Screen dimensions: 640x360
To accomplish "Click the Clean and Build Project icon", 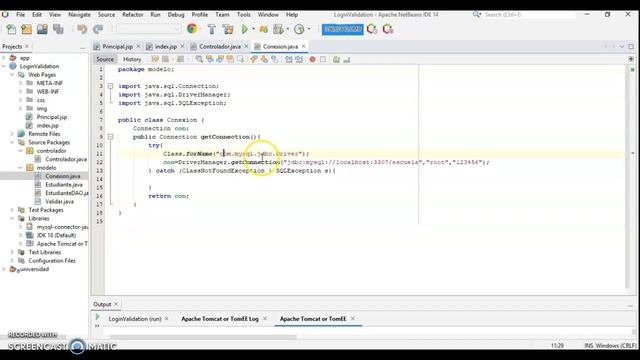I will tap(228, 29).
